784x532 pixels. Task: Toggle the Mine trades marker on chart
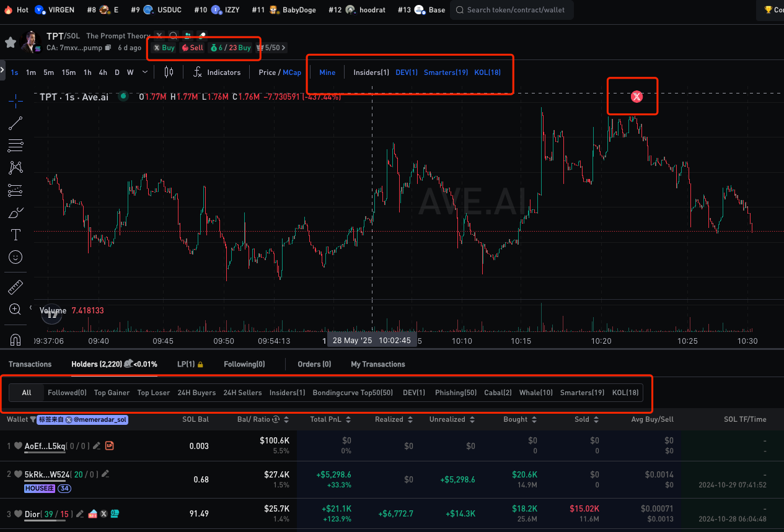[x=327, y=72]
